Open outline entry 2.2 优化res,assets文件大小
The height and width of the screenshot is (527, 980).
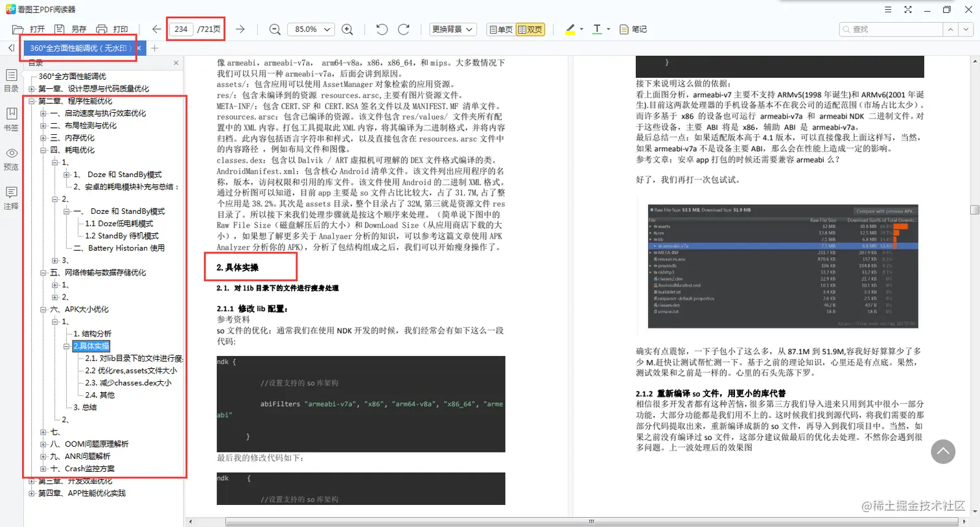tap(131, 371)
